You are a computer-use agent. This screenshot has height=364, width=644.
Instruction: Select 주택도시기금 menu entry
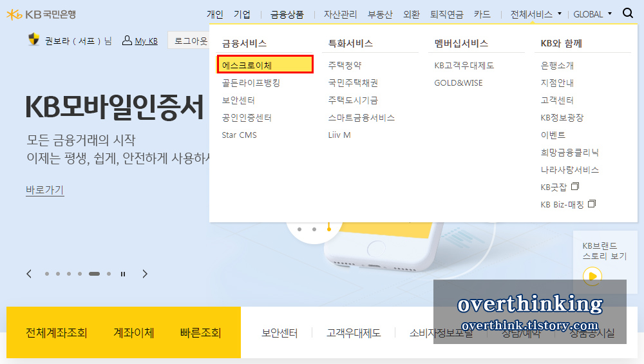(x=353, y=101)
